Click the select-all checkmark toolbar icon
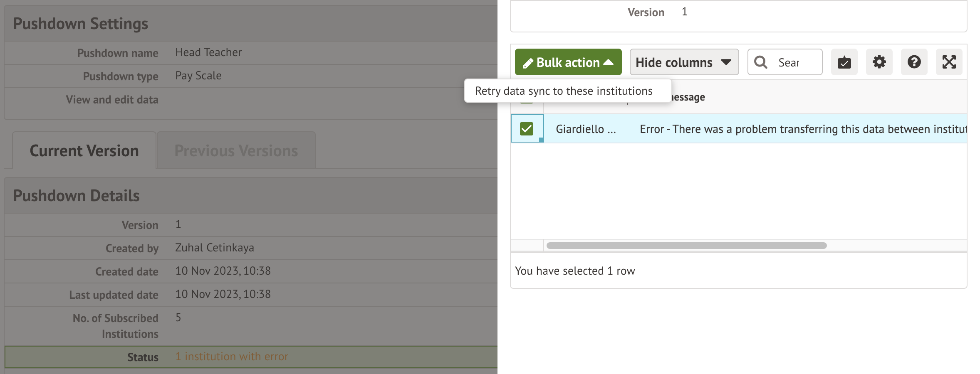Viewport: 980px width, 374px height. tap(844, 62)
